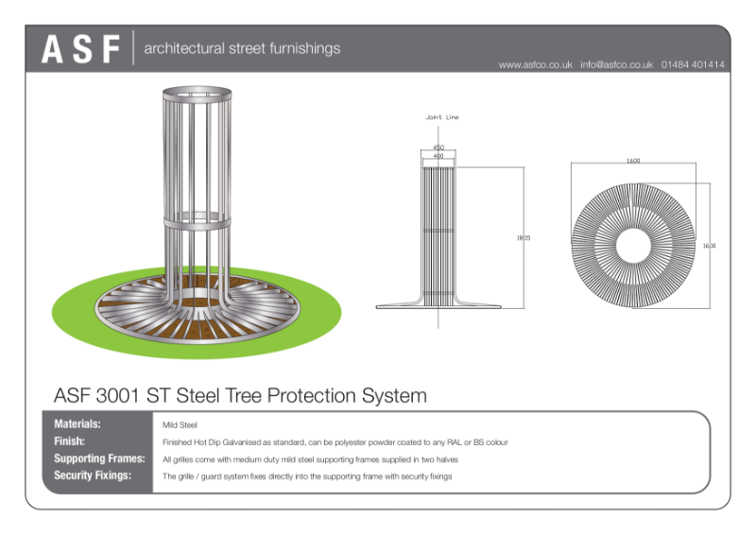Click the 'Mild Steel' value
Screen dimensions: 756x535
180,425
